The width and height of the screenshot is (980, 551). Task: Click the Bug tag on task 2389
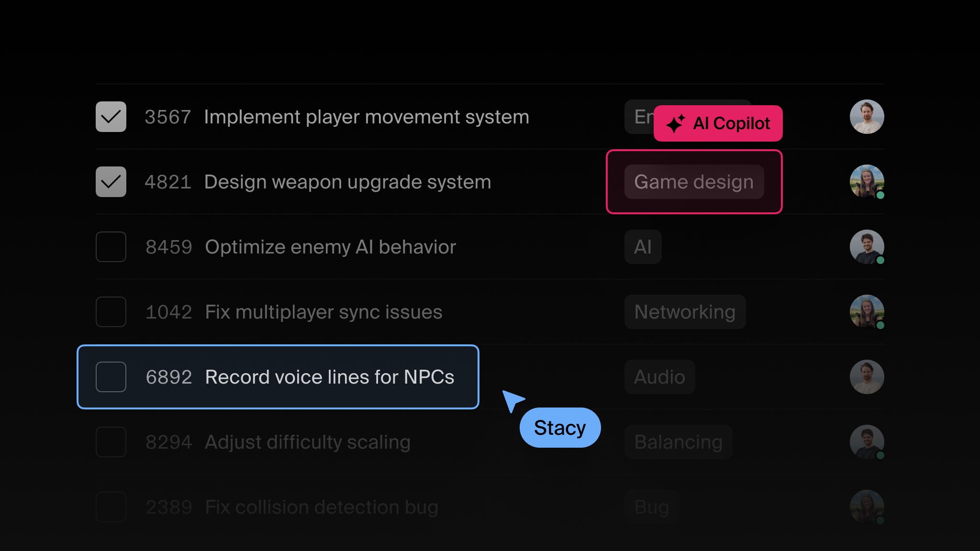click(x=652, y=507)
